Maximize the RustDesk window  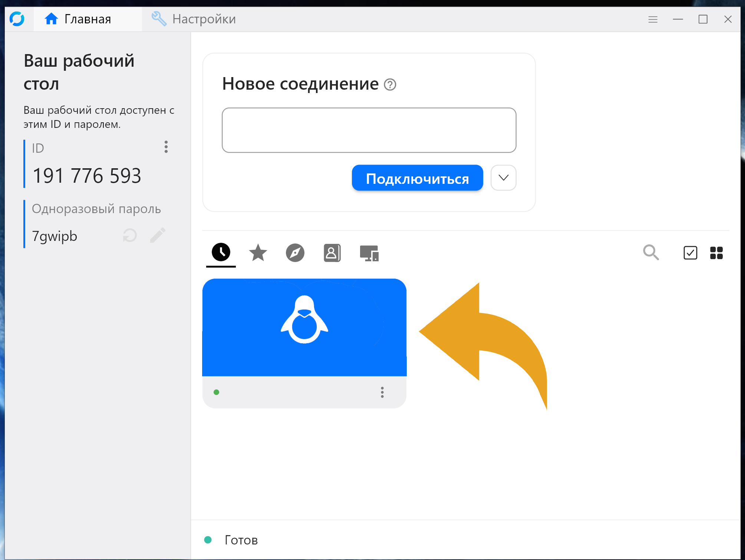pos(703,19)
